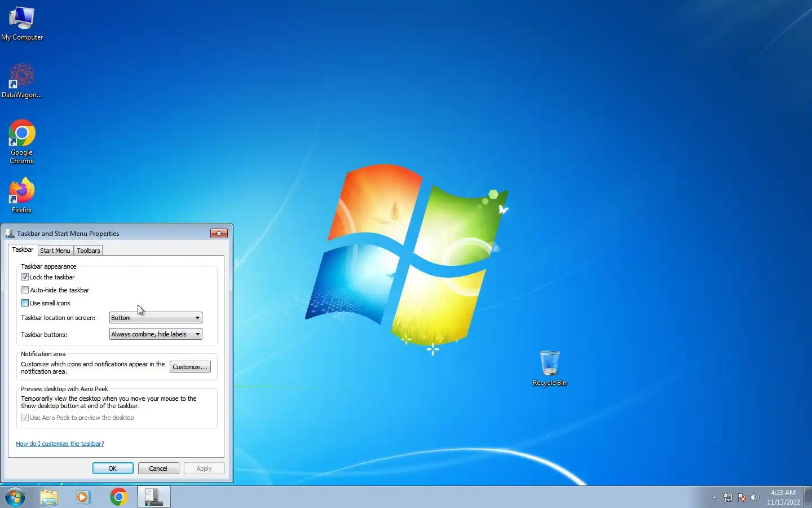Open the How do I customize the taskbar link
812x508 pixels.
tap(60, 444)
